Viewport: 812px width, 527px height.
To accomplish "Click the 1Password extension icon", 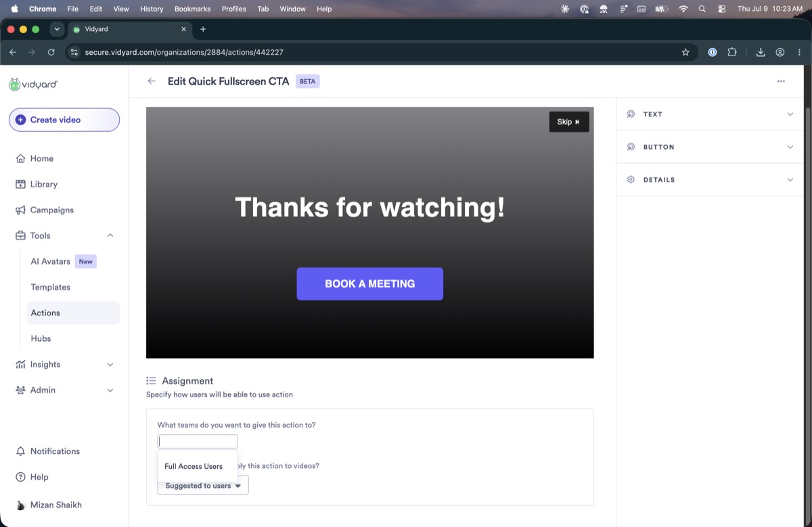I will pyautogui.click(x=713, y=52).
